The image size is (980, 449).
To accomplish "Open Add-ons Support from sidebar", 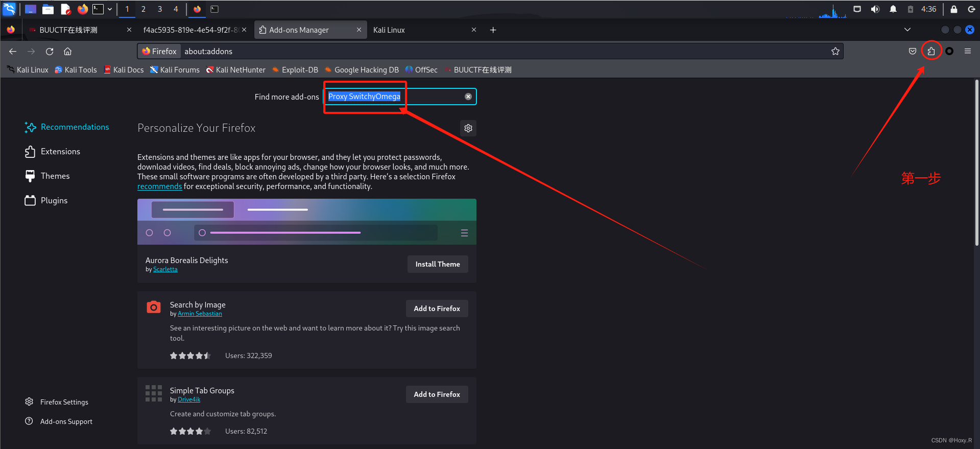I will (59, 421).
